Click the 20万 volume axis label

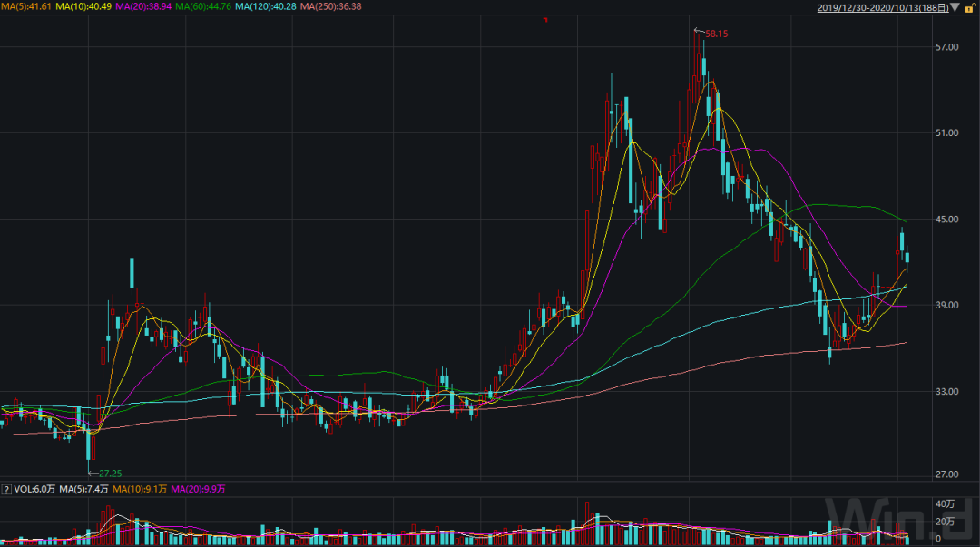945,522
